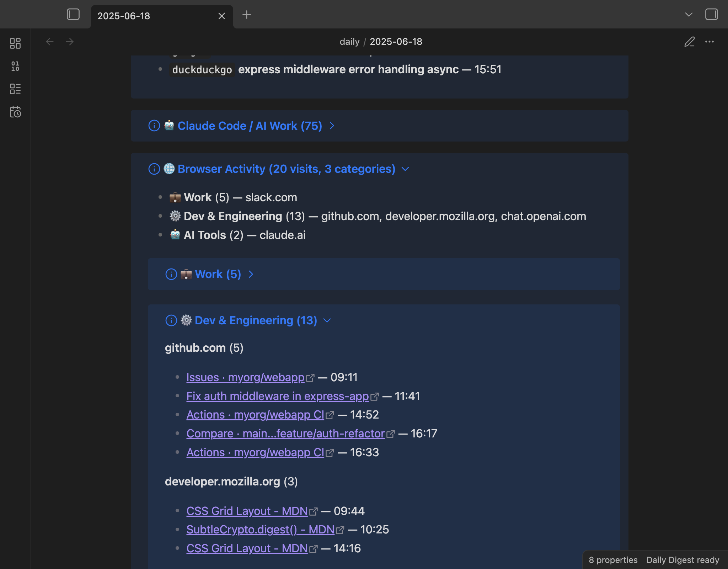Screen dimensions: 728x569
Task: Toggle the left sidebar panel
Action: [x=73, y=14]
